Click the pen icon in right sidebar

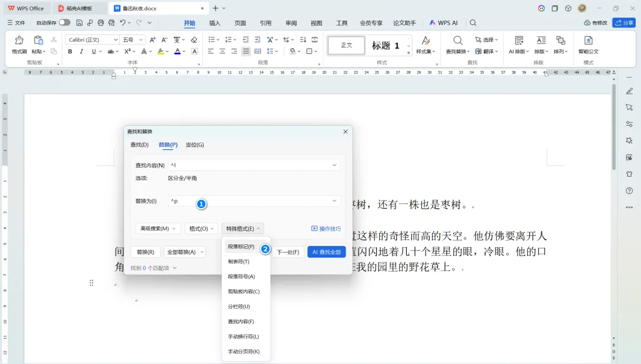pos(630,91)
